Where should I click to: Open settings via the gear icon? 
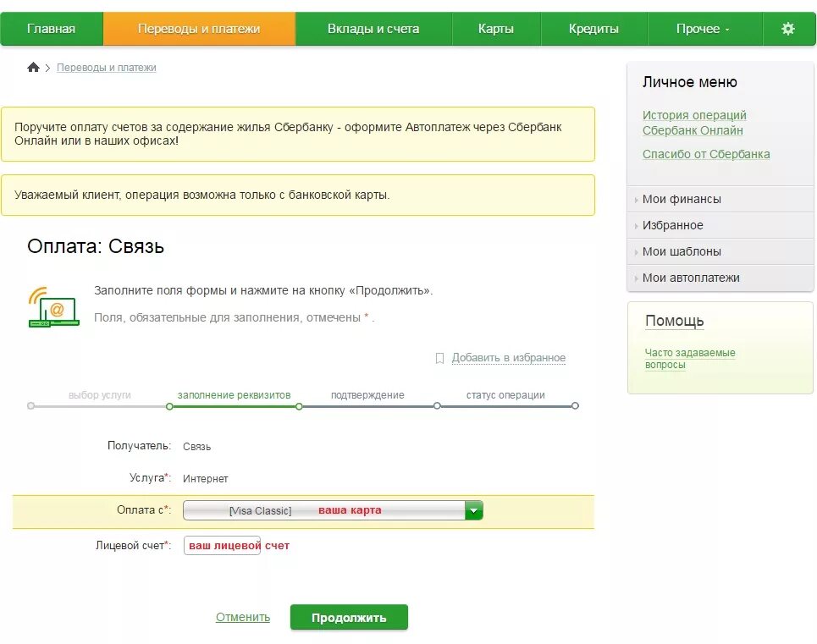click(788, 29)
